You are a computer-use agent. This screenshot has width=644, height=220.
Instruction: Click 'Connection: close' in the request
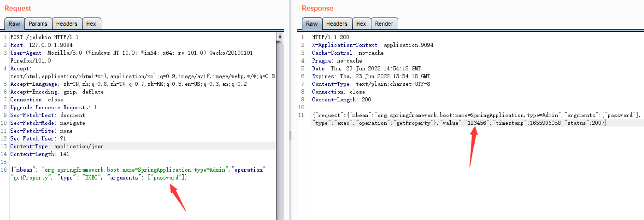[37, 100]
